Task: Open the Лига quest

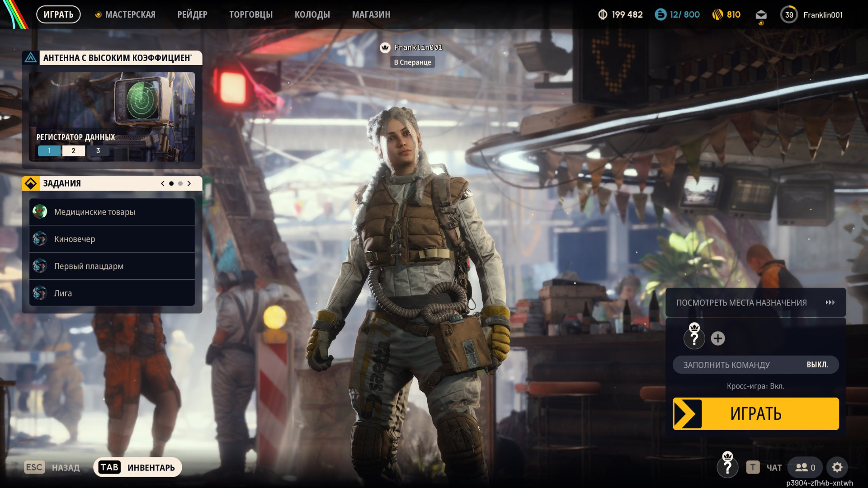Action: click(x=112, y=293)
